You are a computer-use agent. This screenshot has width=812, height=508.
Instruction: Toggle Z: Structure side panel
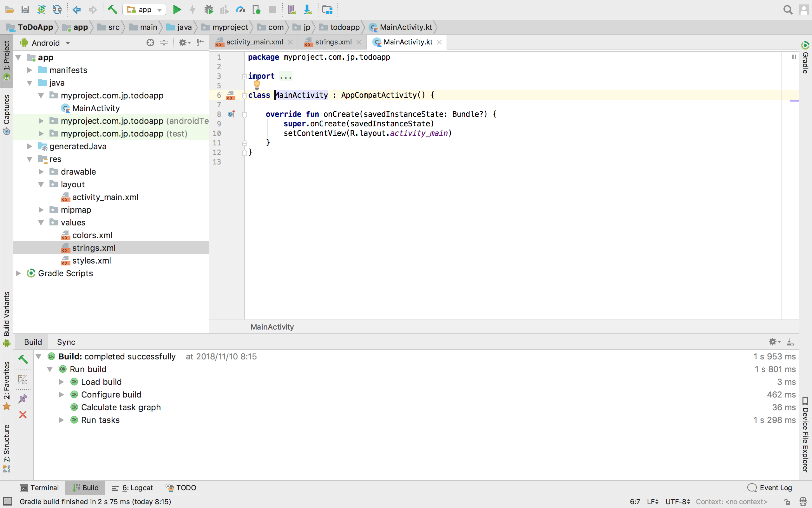[6, 448]
